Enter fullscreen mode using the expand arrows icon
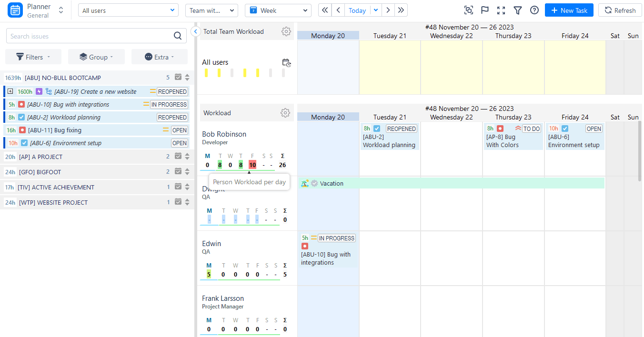The height and width of the screenshot is (337, 644). point(501,10)
